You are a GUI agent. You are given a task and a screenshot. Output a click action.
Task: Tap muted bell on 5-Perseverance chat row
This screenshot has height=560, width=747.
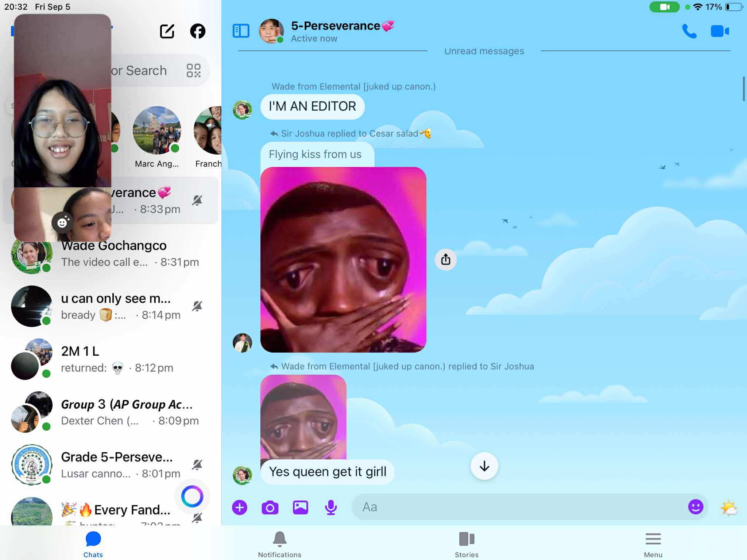click(x=197, y=200)
